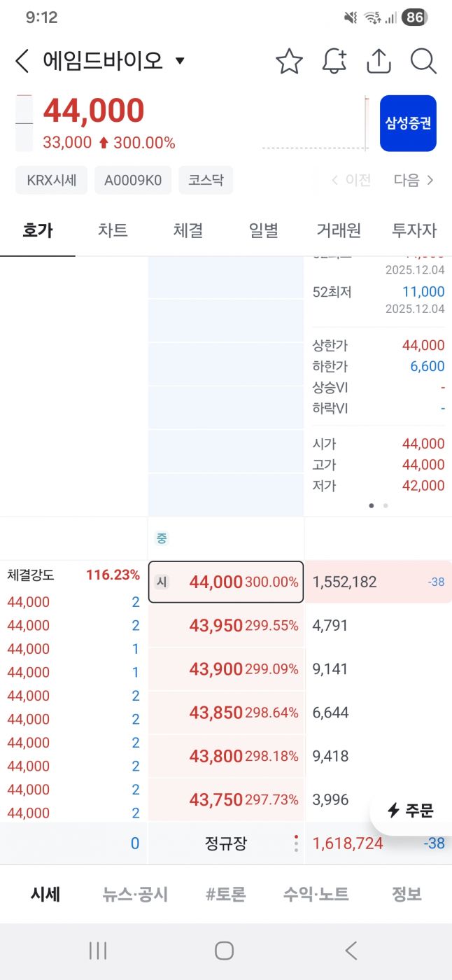Go to next stock with 다음
Screen dimensions: 452x980
[414, 180]
